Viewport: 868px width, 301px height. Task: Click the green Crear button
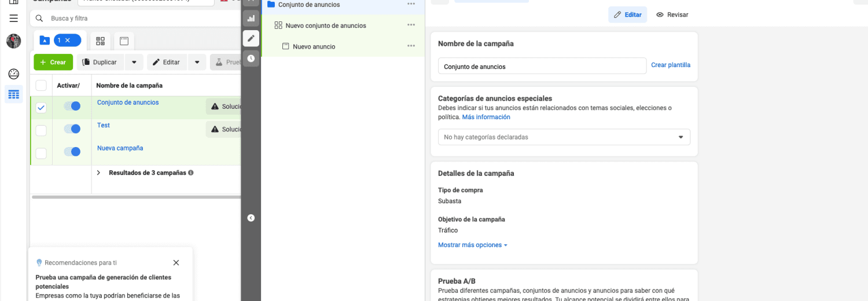[x=53, y=63]
